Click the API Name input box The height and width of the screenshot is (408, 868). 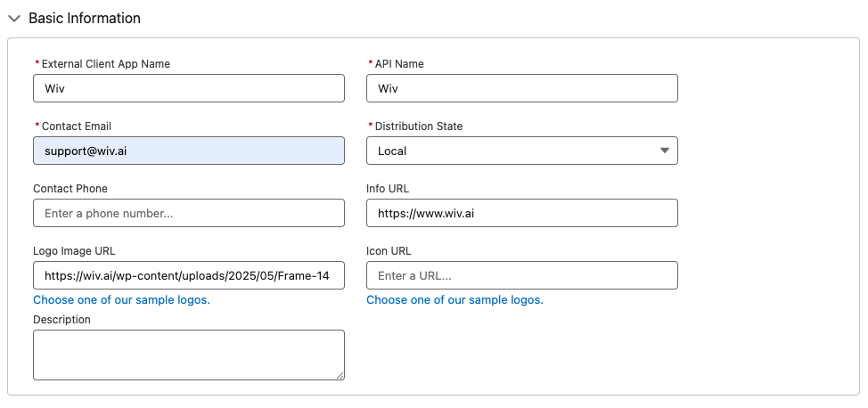click(521, 88)
